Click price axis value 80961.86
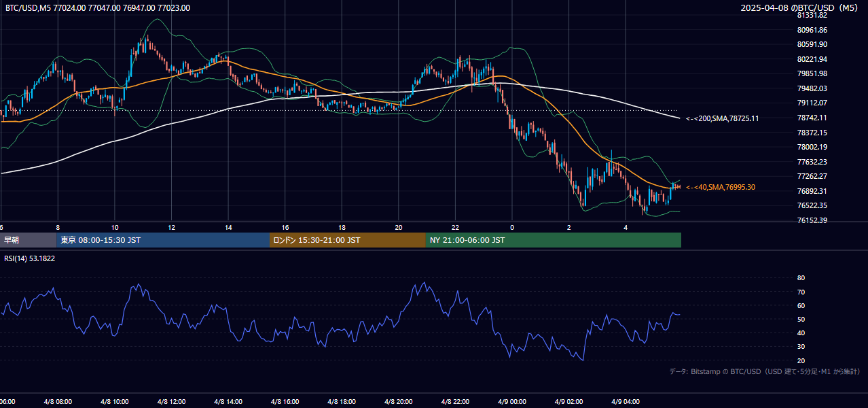 [812, 30]
